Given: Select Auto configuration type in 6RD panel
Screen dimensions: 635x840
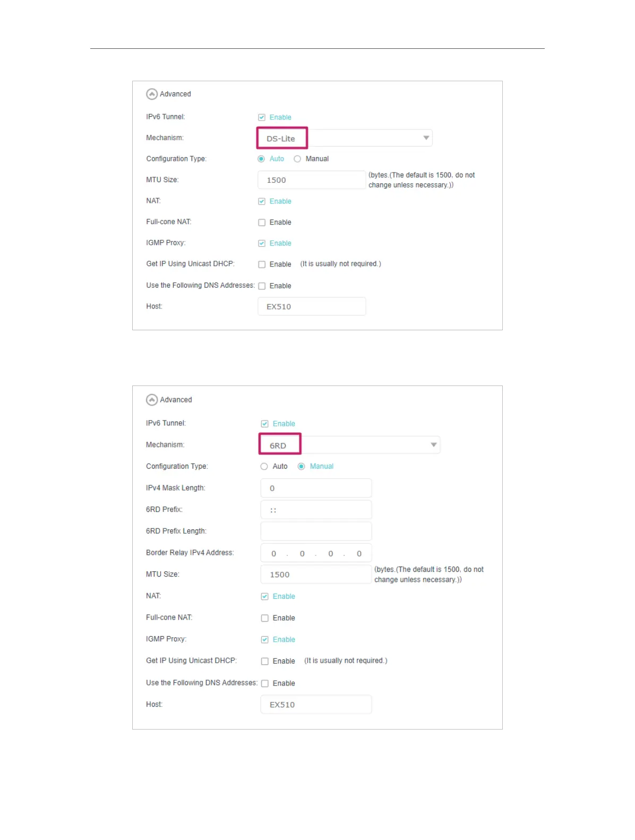Looking at the screenshot, I should (264, 467).
